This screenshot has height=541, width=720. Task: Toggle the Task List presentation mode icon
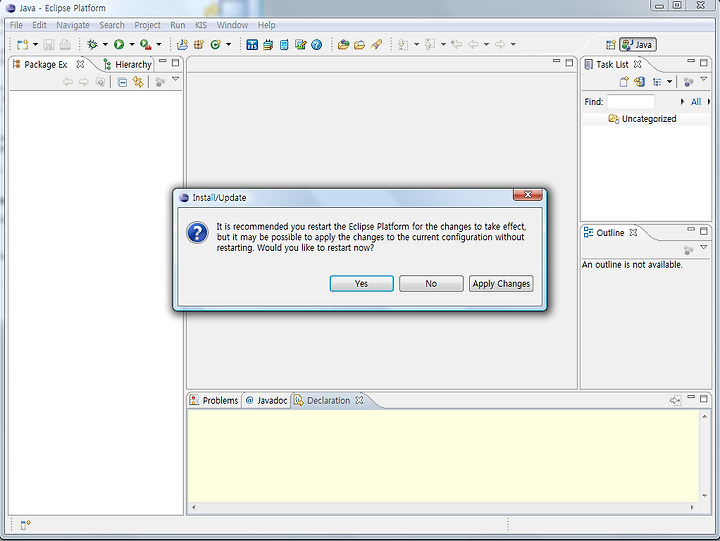pyautogui.click(x=657, y=82)
